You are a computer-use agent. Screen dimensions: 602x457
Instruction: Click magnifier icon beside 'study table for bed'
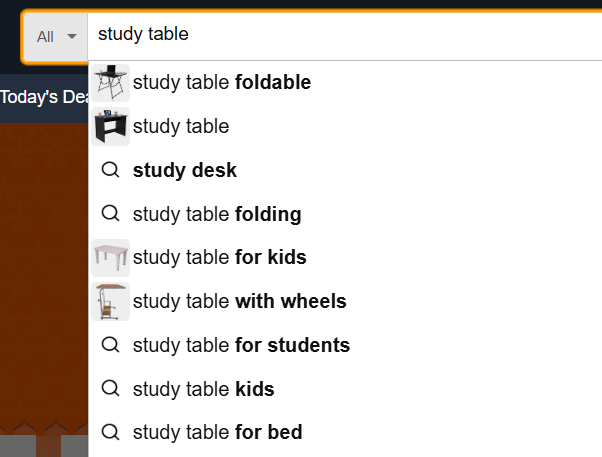pyautogui.click(x=111, y=433)
